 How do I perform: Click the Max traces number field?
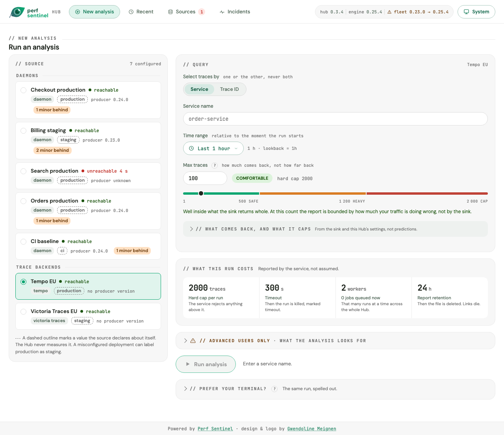click(x=205, y=178)
